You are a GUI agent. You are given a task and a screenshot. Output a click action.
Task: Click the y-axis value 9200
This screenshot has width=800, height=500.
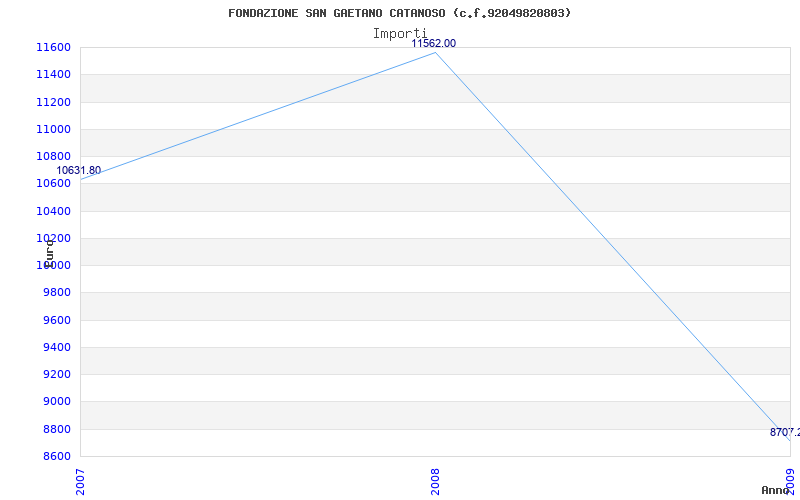coord(56,374)
